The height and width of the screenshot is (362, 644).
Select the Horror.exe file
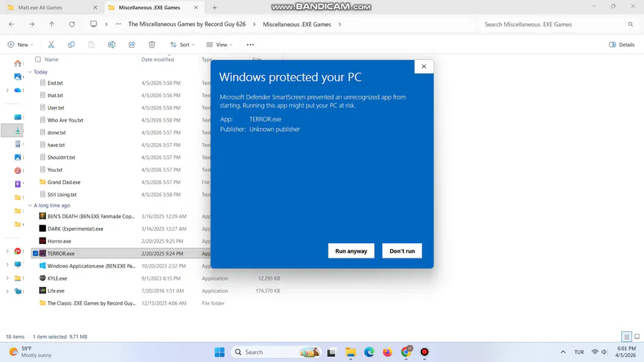click(59, 241)
